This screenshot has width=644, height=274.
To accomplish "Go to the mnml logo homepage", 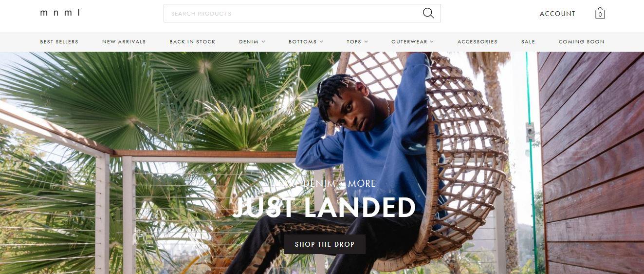I will (60, 13).
